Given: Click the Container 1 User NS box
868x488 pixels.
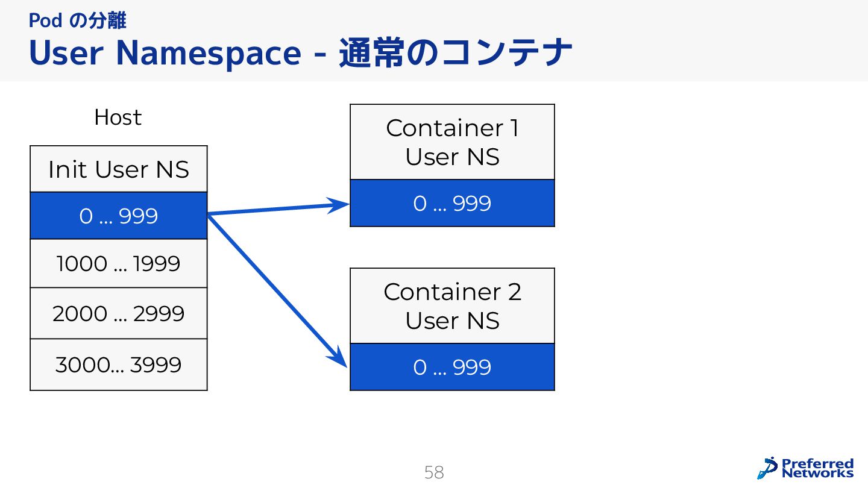Looking at the screenshot, I should 452,142.
